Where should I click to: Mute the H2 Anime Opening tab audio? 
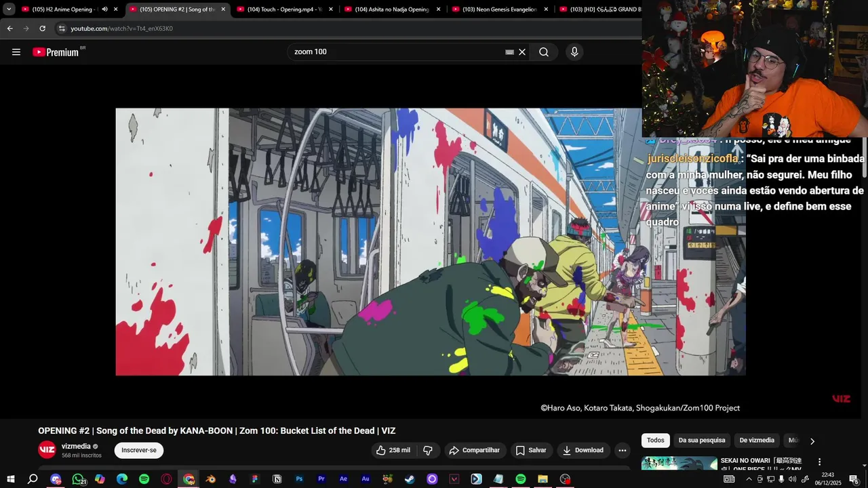[x=104, y=9]
